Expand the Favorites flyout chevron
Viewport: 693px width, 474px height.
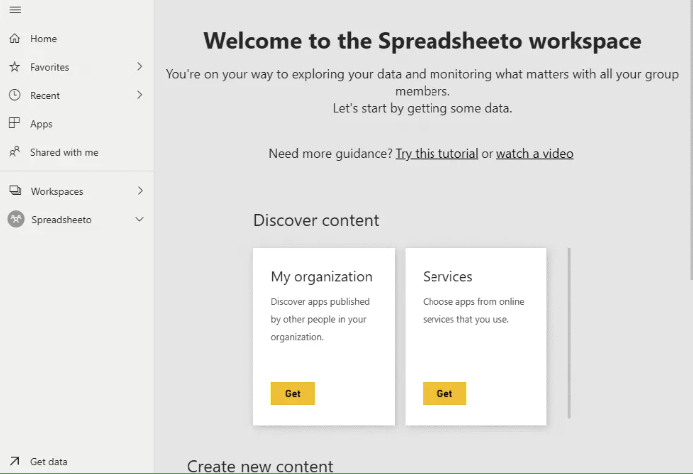[x=140, y=67]
